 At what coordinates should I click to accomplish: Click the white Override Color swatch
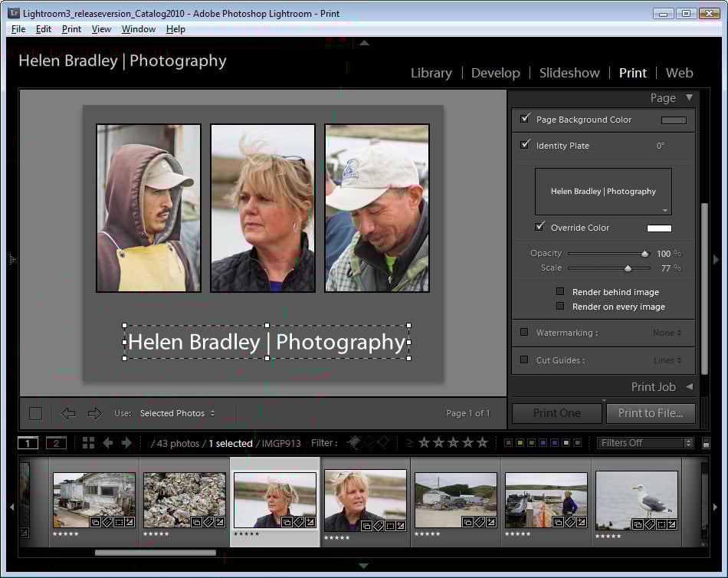tap(659, 228)
